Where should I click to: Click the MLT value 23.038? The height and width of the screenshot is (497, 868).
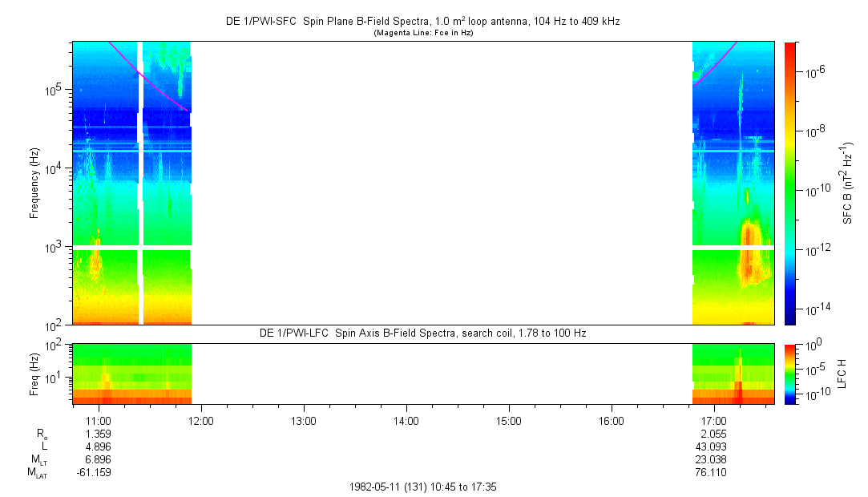point(713,459)
